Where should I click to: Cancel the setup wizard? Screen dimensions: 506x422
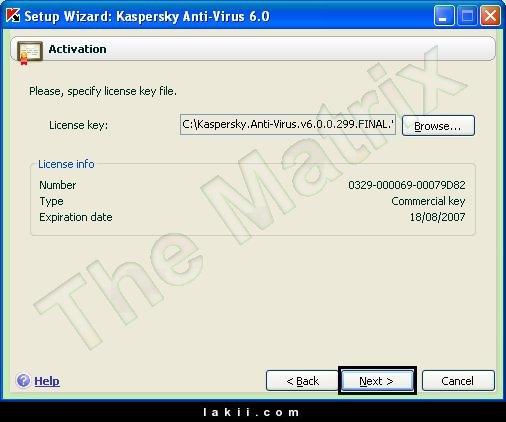(x=458, y=381)
